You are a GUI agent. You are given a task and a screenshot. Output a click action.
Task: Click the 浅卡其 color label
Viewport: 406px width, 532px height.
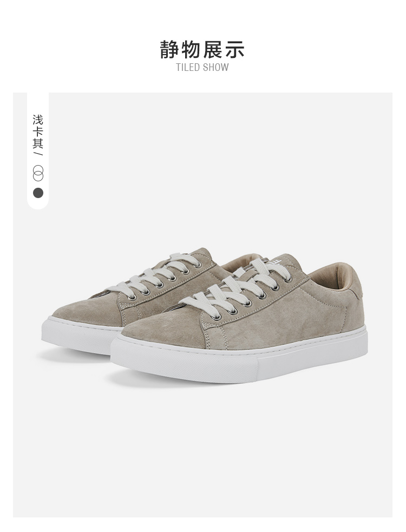pyautogui.click(x=38, y=132)
